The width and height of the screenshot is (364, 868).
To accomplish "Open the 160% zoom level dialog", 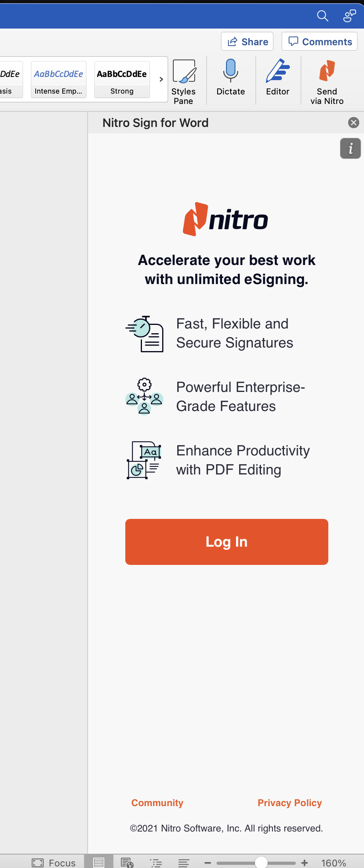I will (x=333, y=863).
